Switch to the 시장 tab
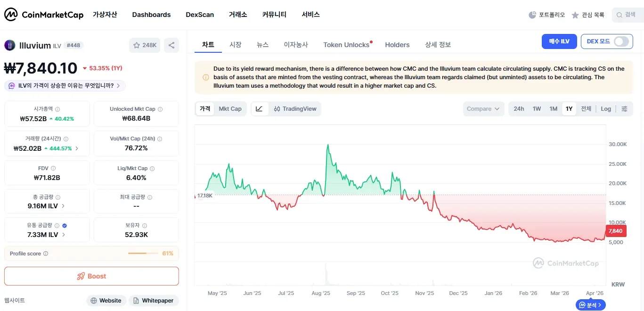Viewport: 644px width, 311px height. pyautogui.click(x=236, y=45)
